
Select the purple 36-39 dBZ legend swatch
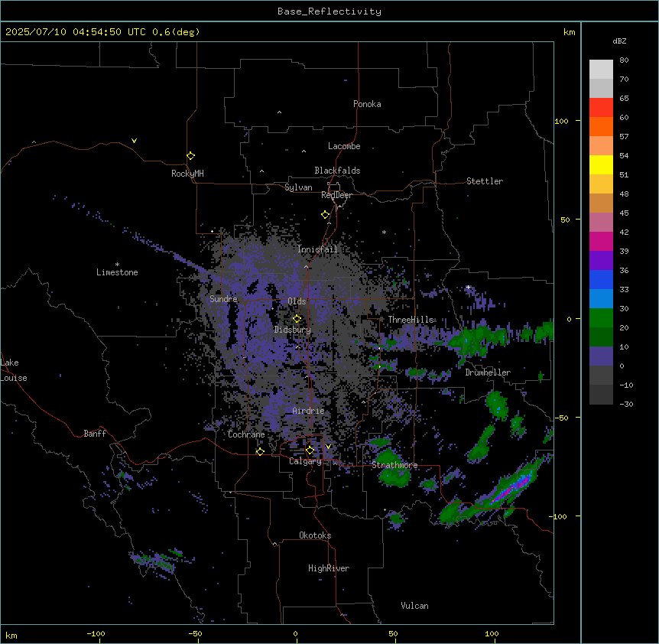(x=601, y=261)
